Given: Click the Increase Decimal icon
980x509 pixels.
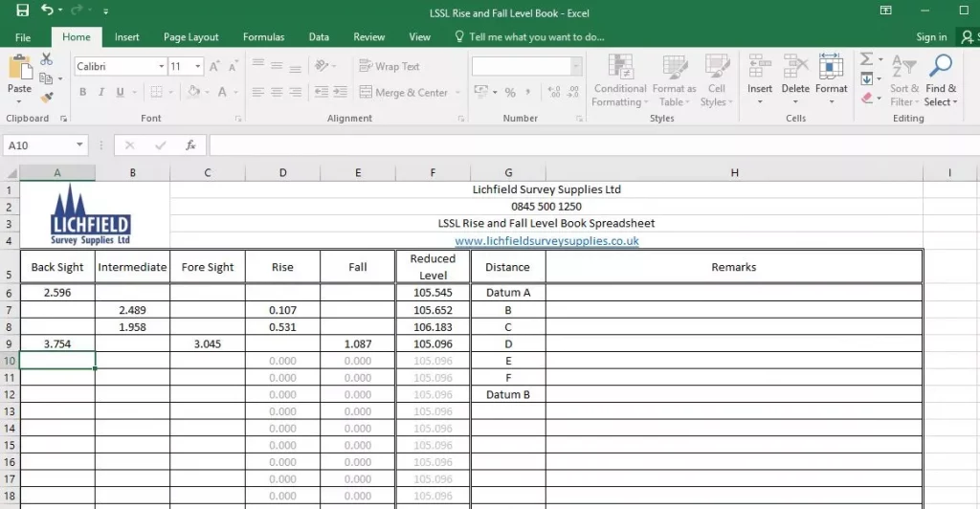Looking at the screenshot, I should [554, 93].
